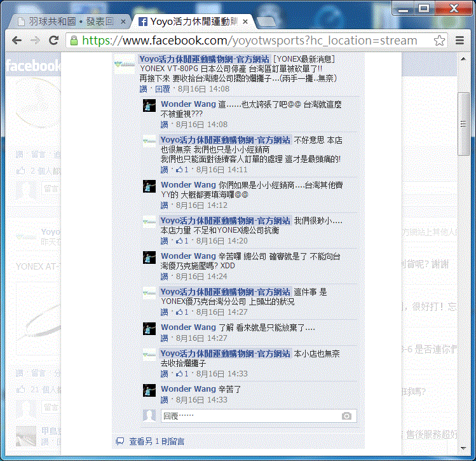Click the camera icon in reply box

coord(346,416)
